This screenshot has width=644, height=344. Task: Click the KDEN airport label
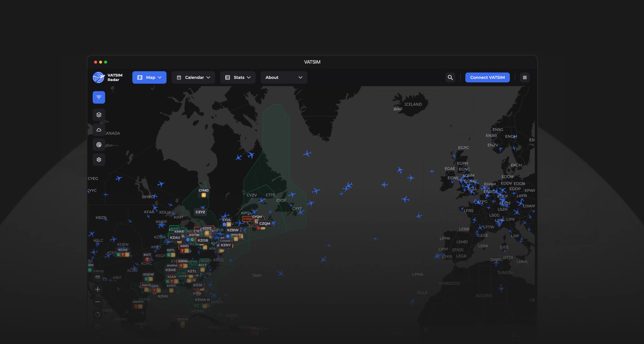[x=123, y=244]
